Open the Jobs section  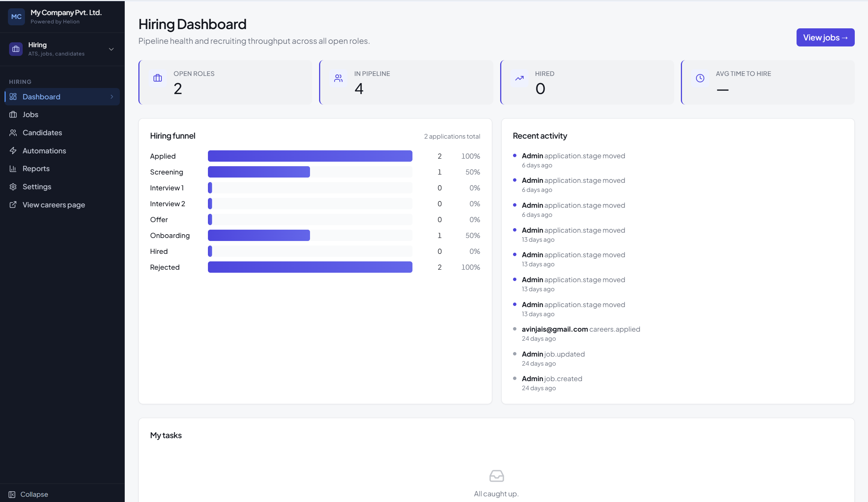[62, 114]
